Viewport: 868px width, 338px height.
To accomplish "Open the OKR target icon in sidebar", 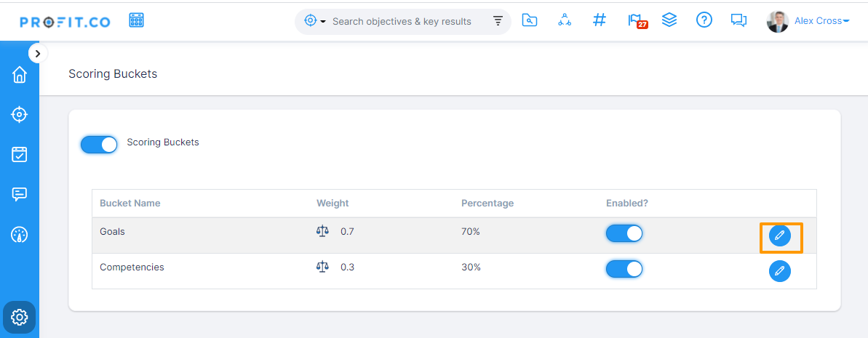I will (20, 115).
